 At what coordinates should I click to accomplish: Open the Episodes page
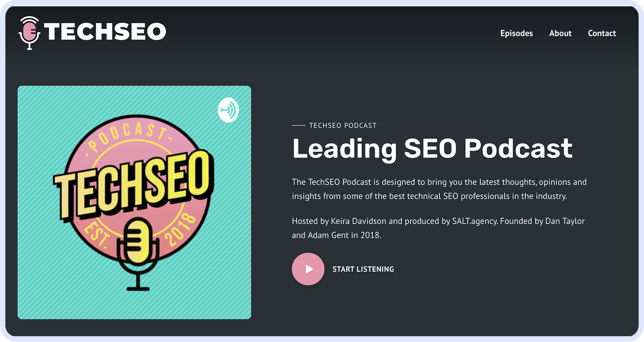(x=516, y=33)
